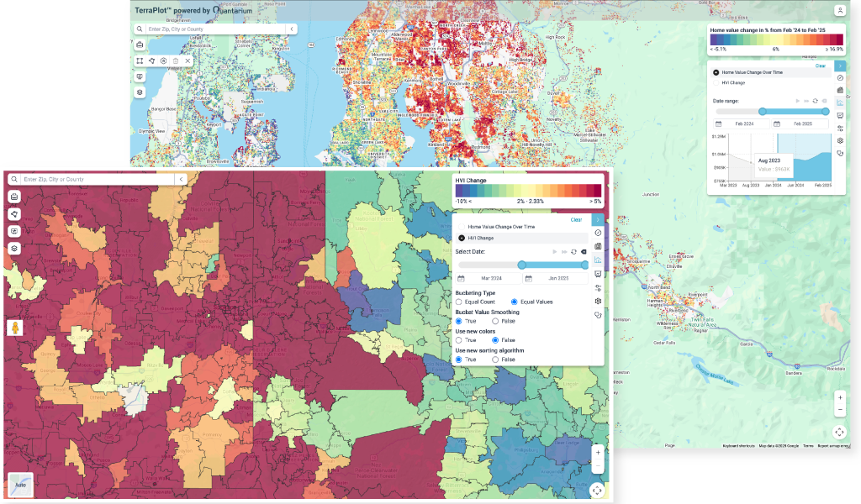The width and height of the screenshot is (861, 504).
Task: Collapse the front map search bar with its chevron
Action: [x=181, y=179]
